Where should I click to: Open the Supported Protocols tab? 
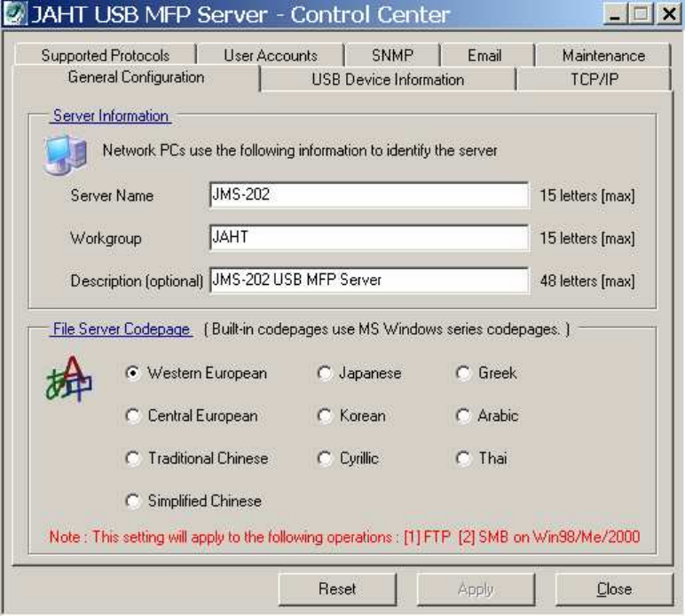106,56
